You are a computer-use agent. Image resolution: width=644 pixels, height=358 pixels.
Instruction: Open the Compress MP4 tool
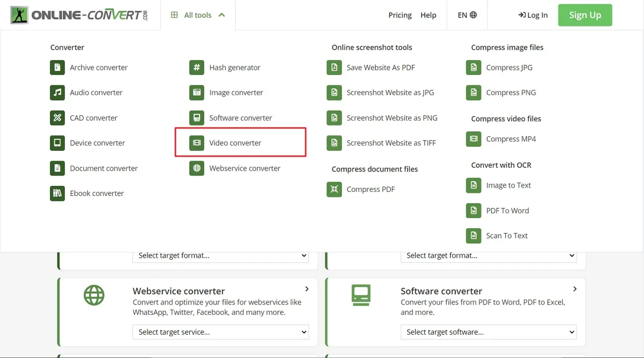point(473,139)
